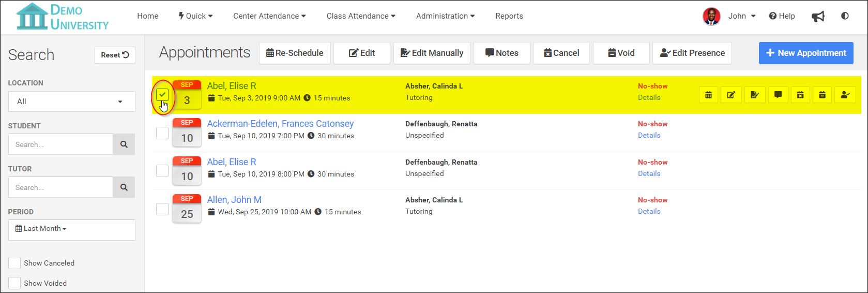
Task: Select the Ackerman-Edelen appointment checkbox
Action: tap(162, 133)
